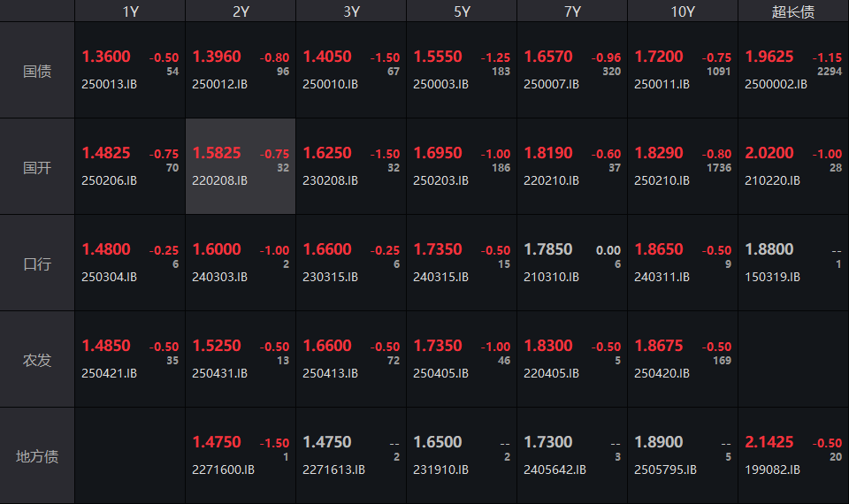Viewport: 849px width, 504px height.
Task: Open bond 150319.IB
Action: point(772,277)
